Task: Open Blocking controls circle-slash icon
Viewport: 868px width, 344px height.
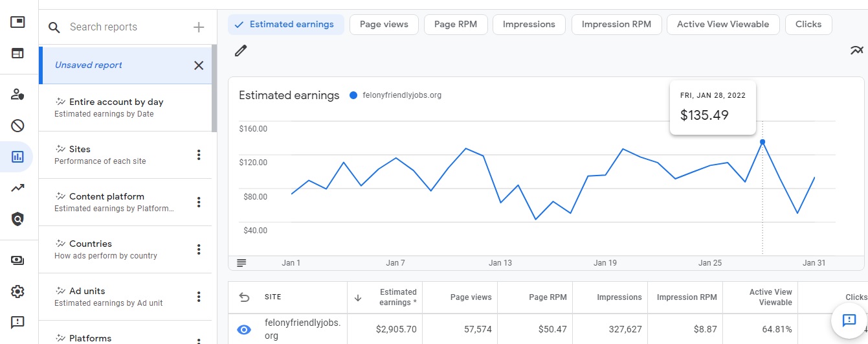Action: [18, 126]
